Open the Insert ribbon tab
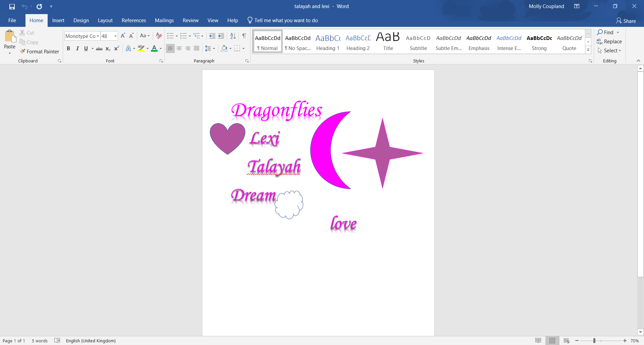This screenshot has width=644, height=345. (58, 20)
